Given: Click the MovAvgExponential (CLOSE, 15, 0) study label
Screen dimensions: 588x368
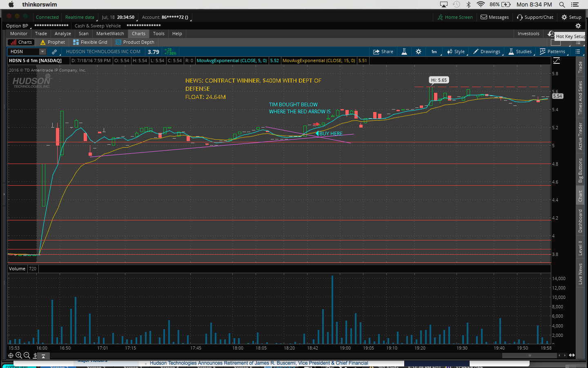Looking at the screenshot, I should (319, 61).
